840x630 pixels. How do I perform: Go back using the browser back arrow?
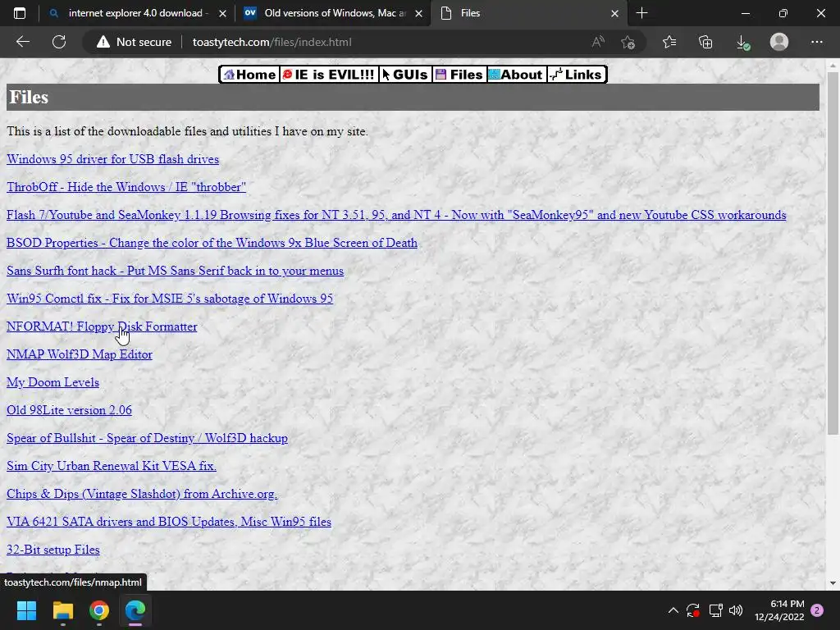tap(22, 42)
